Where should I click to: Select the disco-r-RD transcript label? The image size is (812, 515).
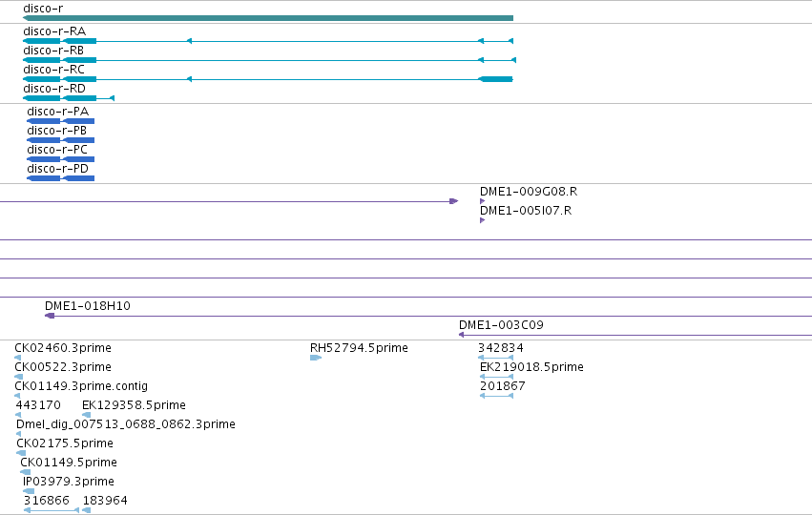pyautogui.click(x=53, y=89)
